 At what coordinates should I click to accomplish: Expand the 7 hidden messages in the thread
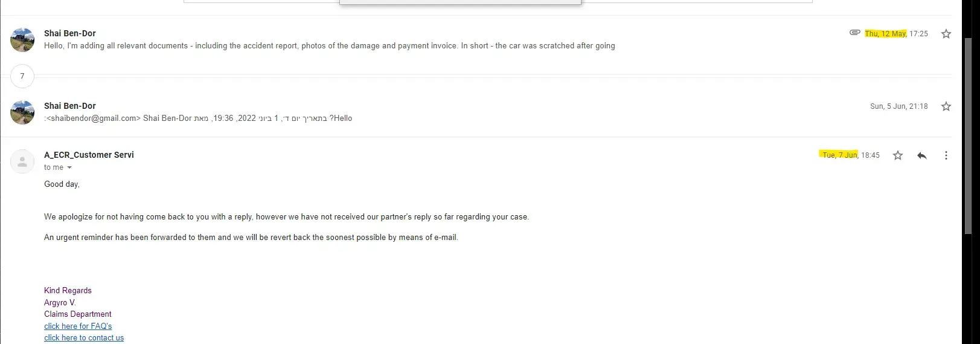pos(22,76)
